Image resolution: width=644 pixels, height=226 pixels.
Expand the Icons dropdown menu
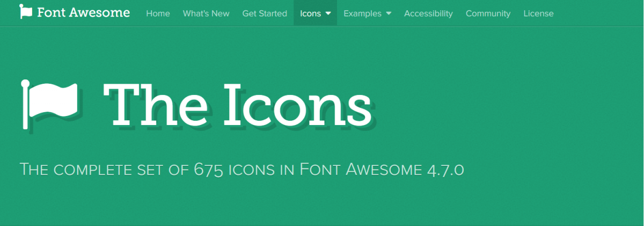(315, 13)
